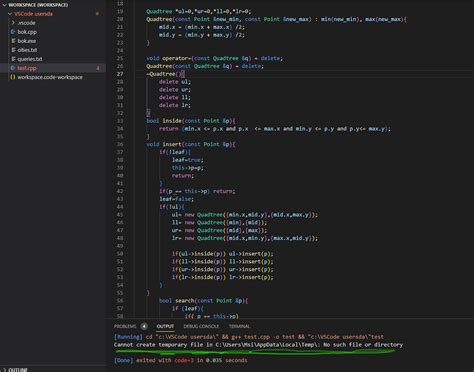Click line number 44 in the gutter
Viewport: 474px width, 372px height.
[120, 207]
